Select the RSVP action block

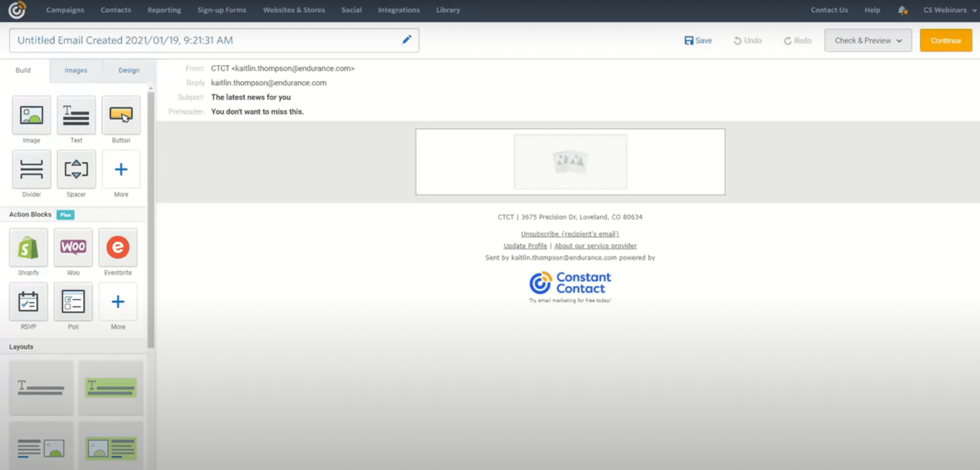[x=28, y=302]
